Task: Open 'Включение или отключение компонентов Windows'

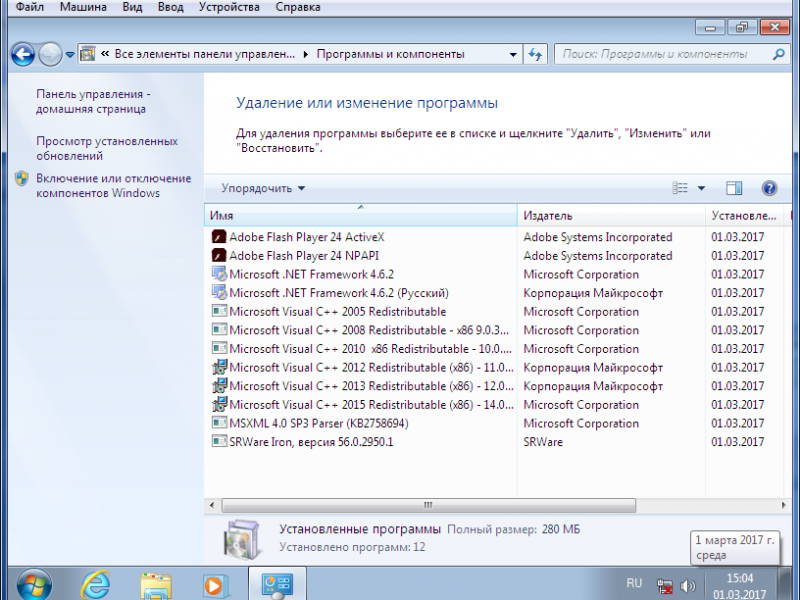Action: pos(114,186)
